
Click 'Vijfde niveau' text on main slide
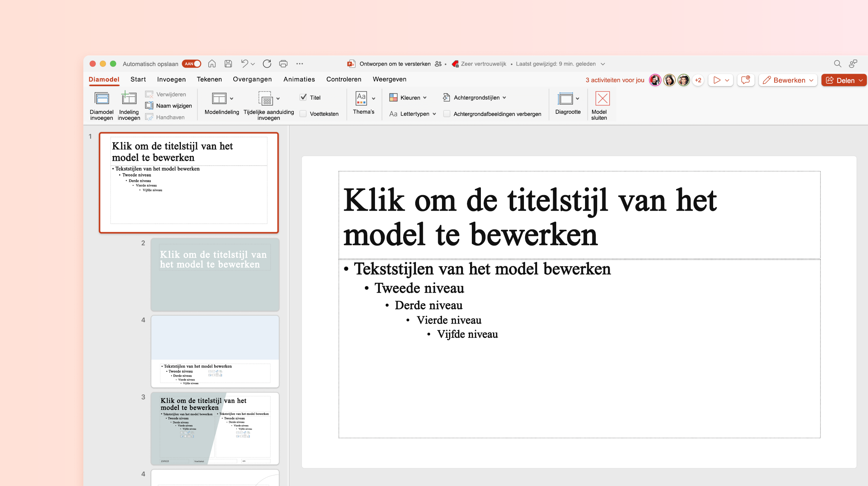tap(467, 334)
